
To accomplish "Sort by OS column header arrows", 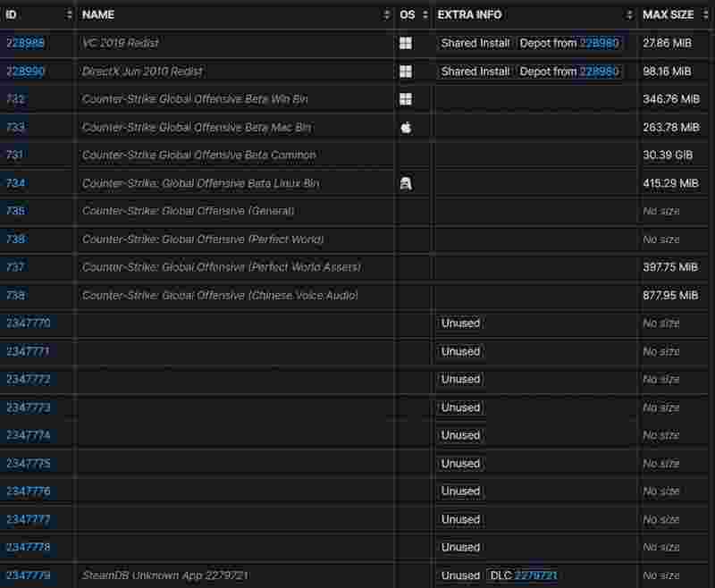I will point(423,15).
